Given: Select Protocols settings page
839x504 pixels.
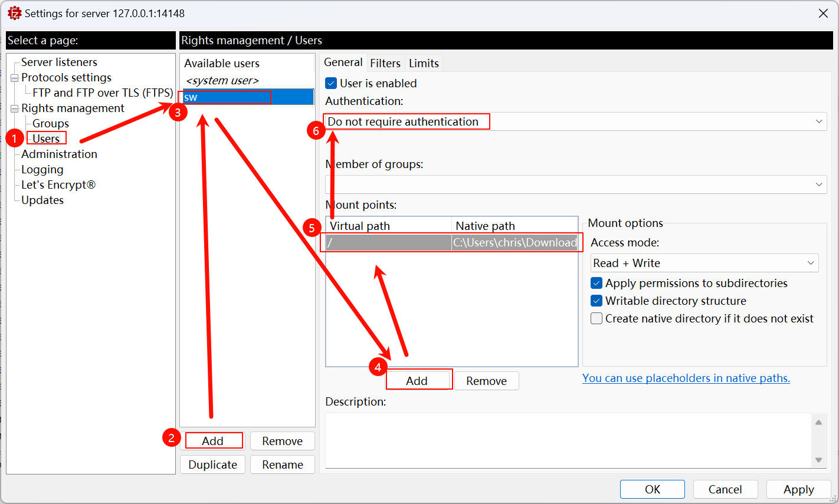Looking at the screenshot, I should 66,77.
